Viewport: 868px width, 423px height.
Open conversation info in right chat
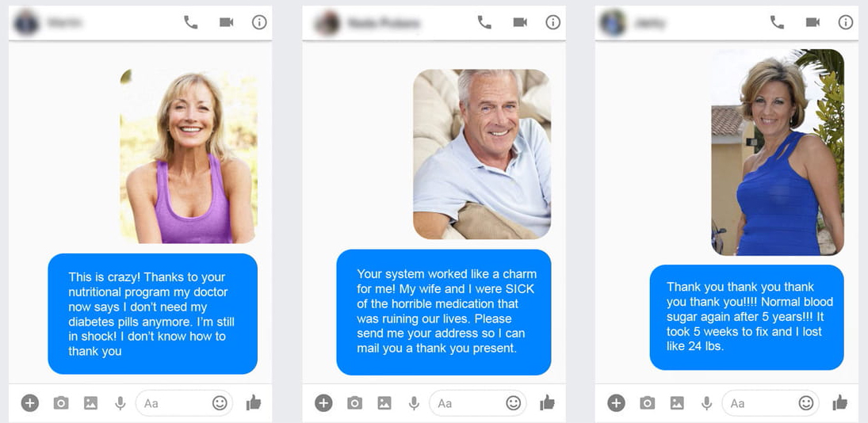point(845,22)
